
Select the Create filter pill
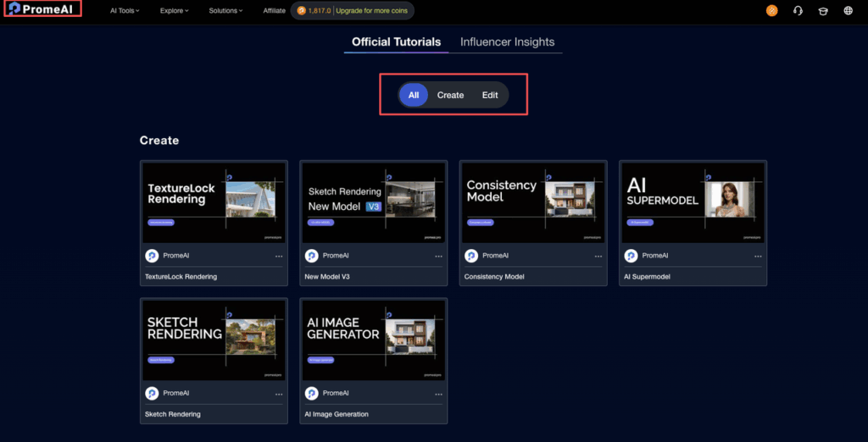[450, 95]
